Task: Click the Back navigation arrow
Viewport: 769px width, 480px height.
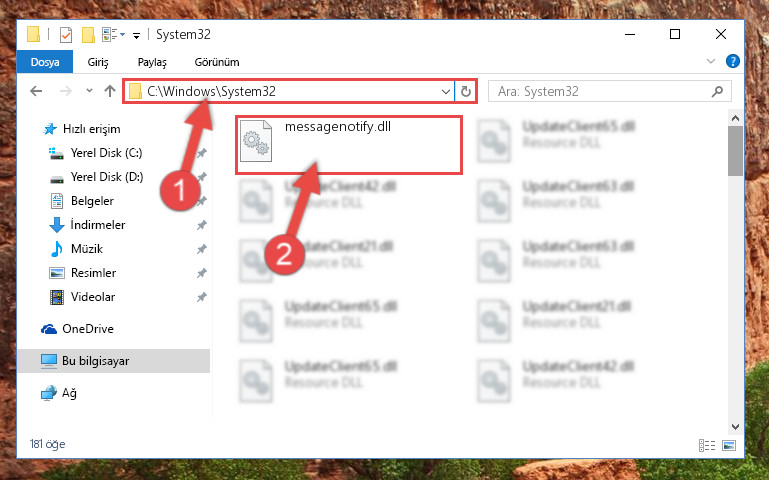Action: click(x=36, y=91)
